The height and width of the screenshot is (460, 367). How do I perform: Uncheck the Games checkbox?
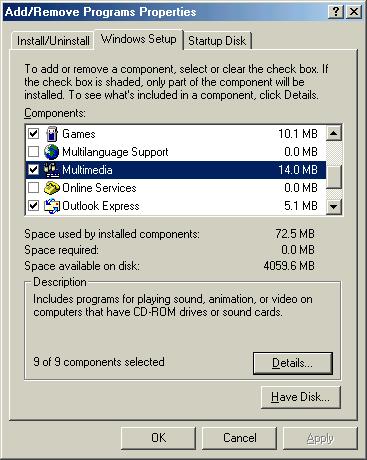pyautogui.click(x=33, y=134)
